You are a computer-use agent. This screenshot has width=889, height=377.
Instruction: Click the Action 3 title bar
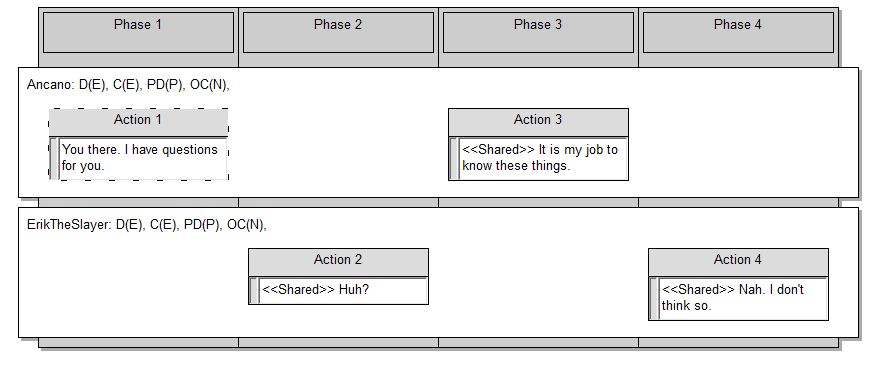tap(538, 122)
